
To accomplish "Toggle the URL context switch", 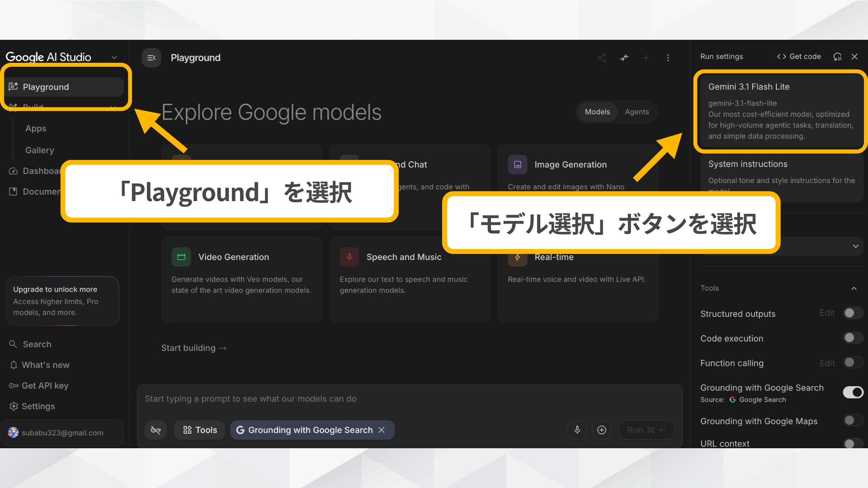I will [853, 443].
